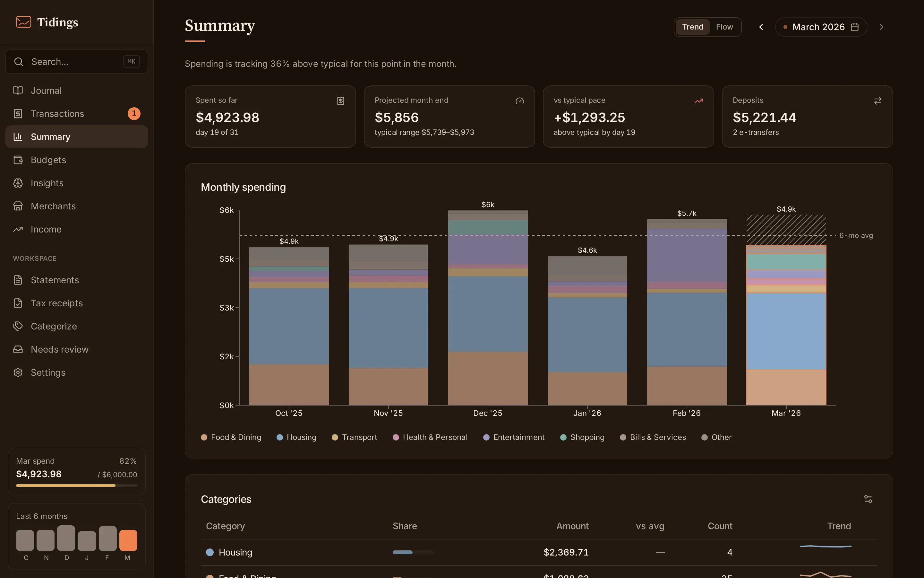Sort by the Amount column header
924x578 pixels.
tap(572, 526)
